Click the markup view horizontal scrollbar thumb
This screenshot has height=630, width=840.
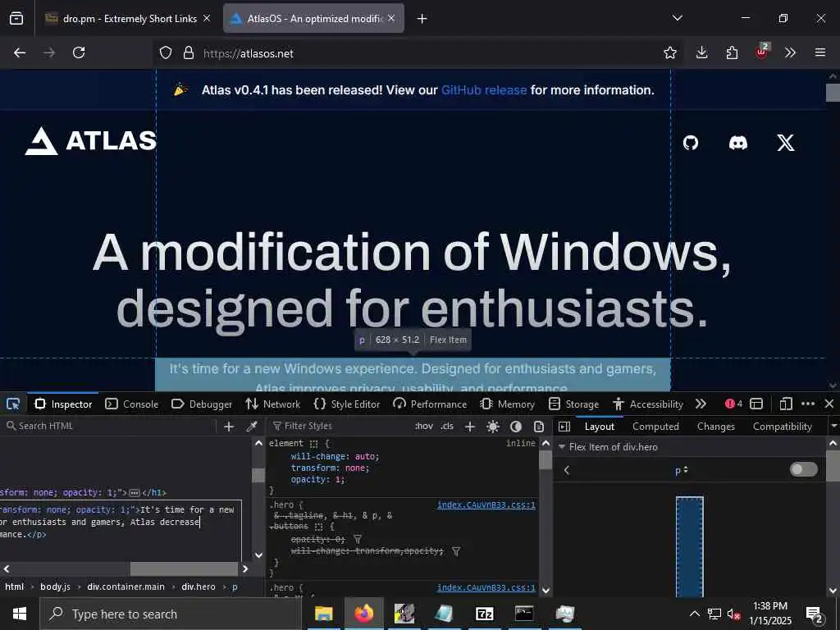point(184,569)
